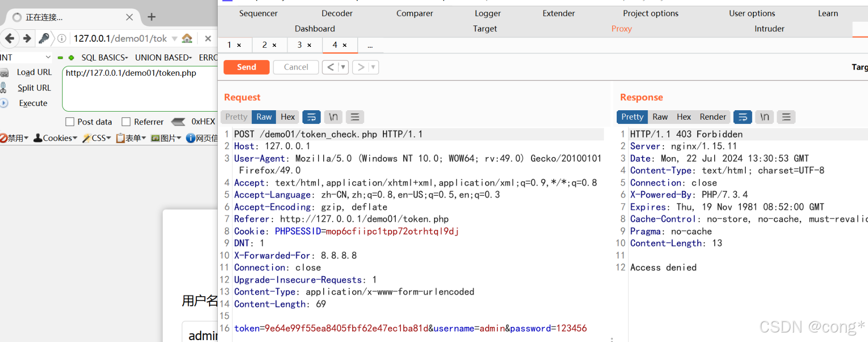Click the site info icon in address bar
Image resolution: width=868 pixels, height=342 pixels.
pos(62,38)
